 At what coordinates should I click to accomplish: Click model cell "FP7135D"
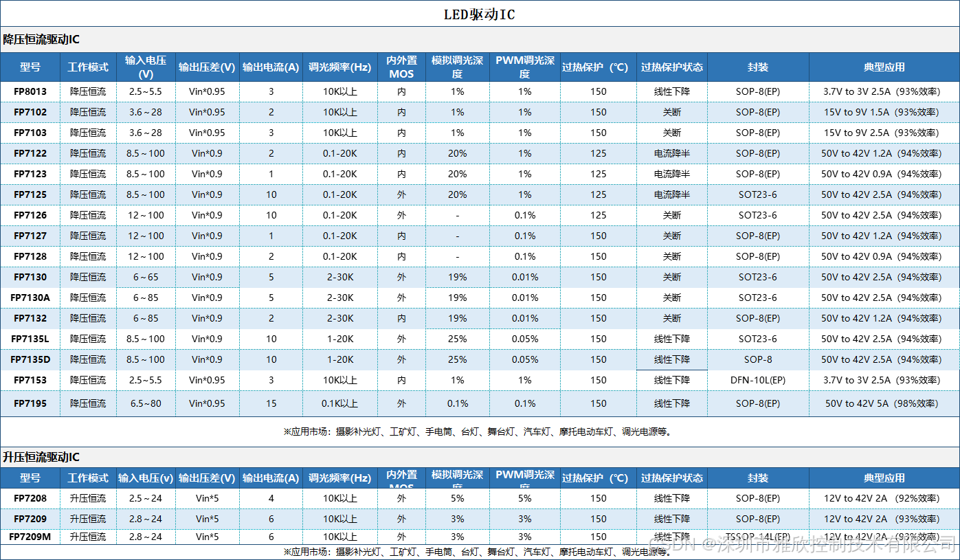(x=30, y=359)
